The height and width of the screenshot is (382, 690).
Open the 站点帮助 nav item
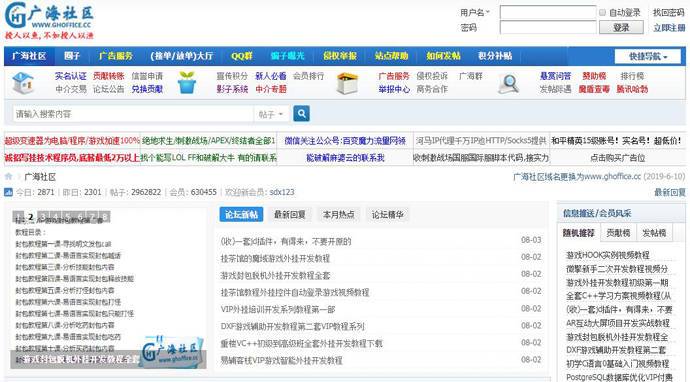(x=392, y=56)
